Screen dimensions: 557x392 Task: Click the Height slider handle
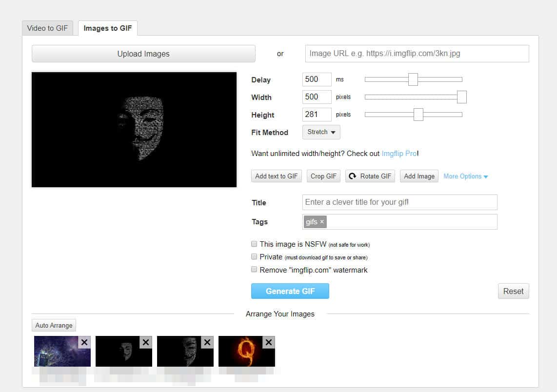click(418, 114)
